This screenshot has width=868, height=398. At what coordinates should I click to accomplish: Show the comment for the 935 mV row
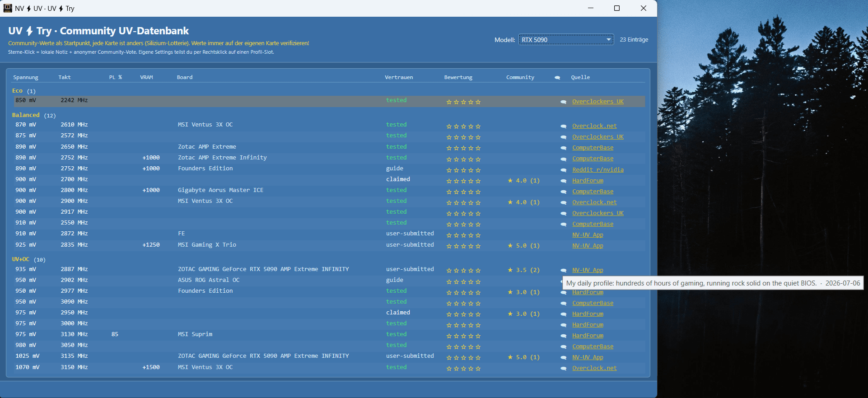[x=563, y=271]
